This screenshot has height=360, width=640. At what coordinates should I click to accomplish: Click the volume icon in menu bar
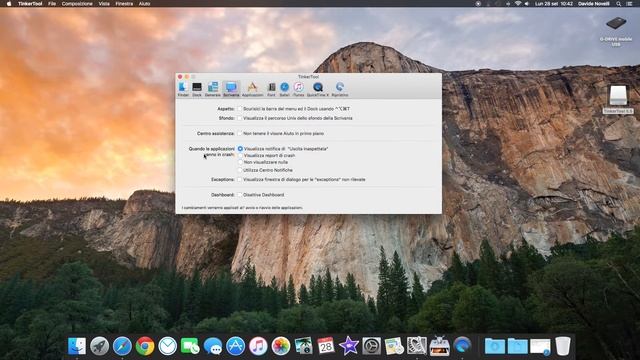coord(527,4)
